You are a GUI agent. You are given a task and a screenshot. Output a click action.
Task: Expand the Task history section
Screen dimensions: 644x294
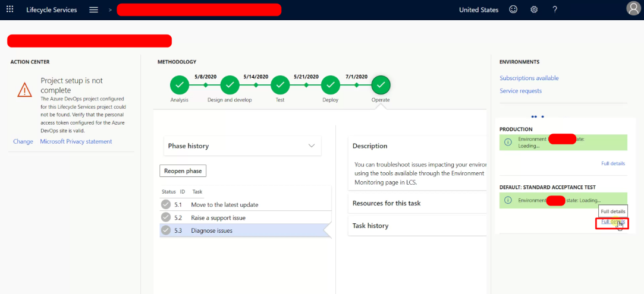coord(416,226)
